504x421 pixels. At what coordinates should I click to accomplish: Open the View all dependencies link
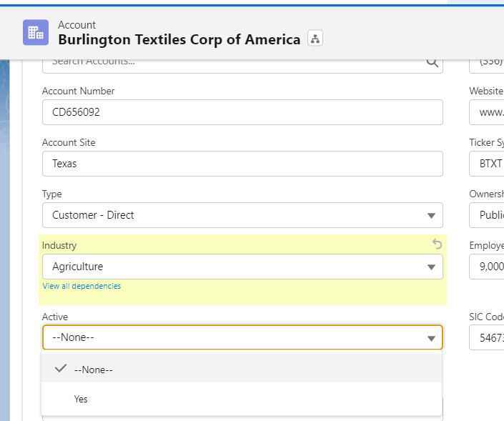(x=81, y=286)
